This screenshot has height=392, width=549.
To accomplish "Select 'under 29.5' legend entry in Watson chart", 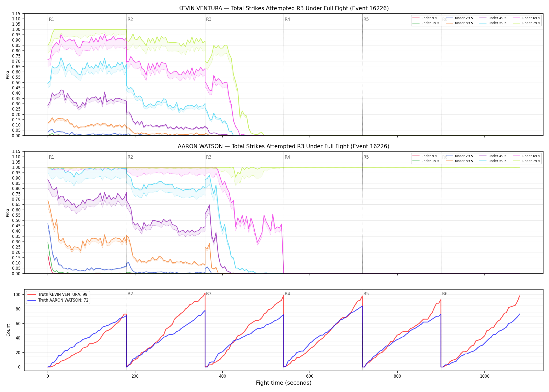I will (x=459, y=156).
